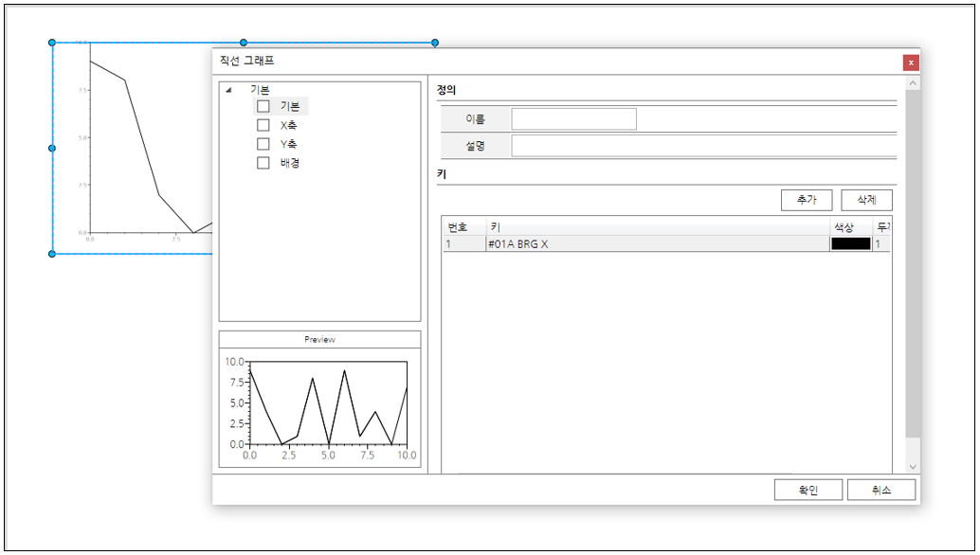Click the 번호 column header
Viewport: 980px width, 555px height.
[x=463, y=226]
